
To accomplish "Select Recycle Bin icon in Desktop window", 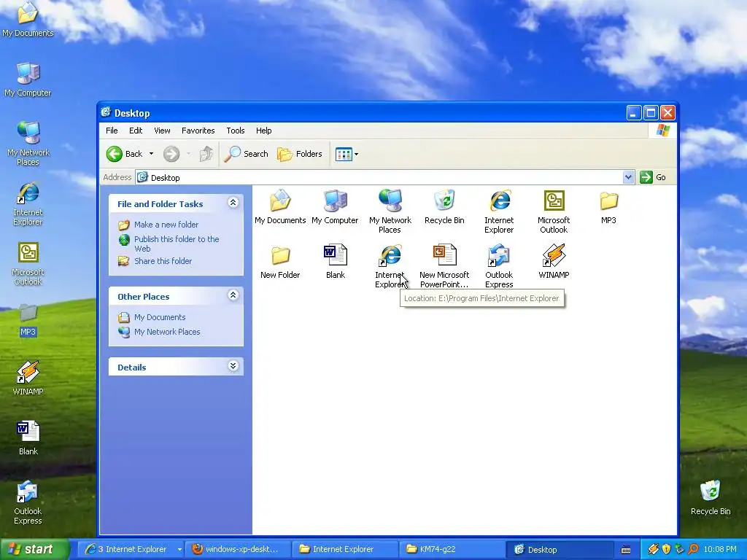I will (x=444, y=206).
